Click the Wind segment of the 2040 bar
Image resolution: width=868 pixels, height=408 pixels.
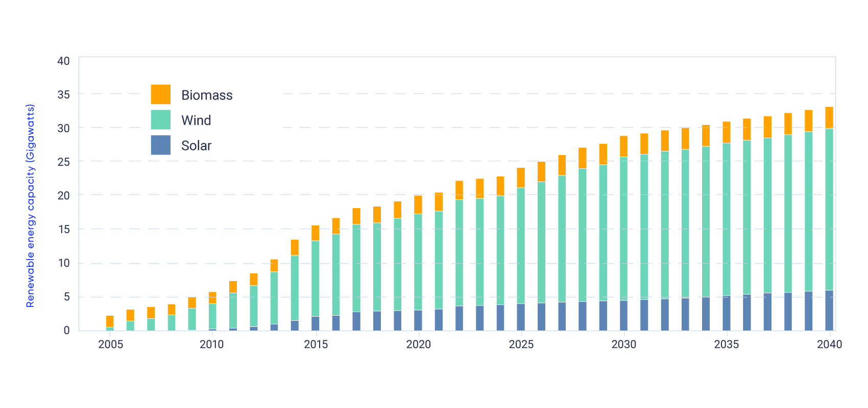point(829,209)
